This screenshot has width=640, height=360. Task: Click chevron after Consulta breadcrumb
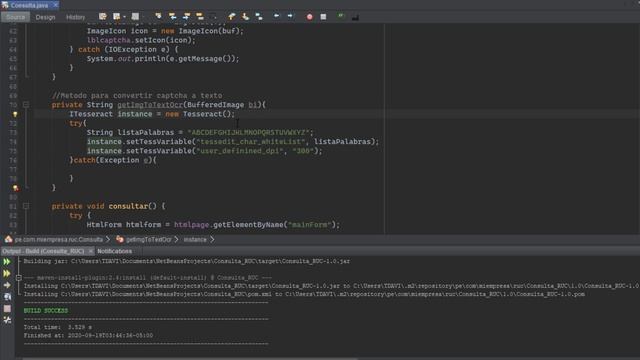[x=108, y=240]
